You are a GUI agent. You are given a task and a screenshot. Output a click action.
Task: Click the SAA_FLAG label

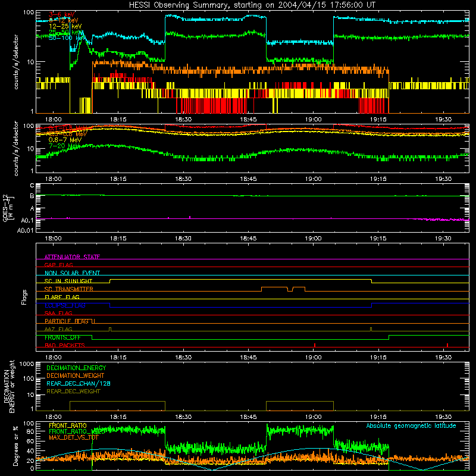[x=58, y=313]
